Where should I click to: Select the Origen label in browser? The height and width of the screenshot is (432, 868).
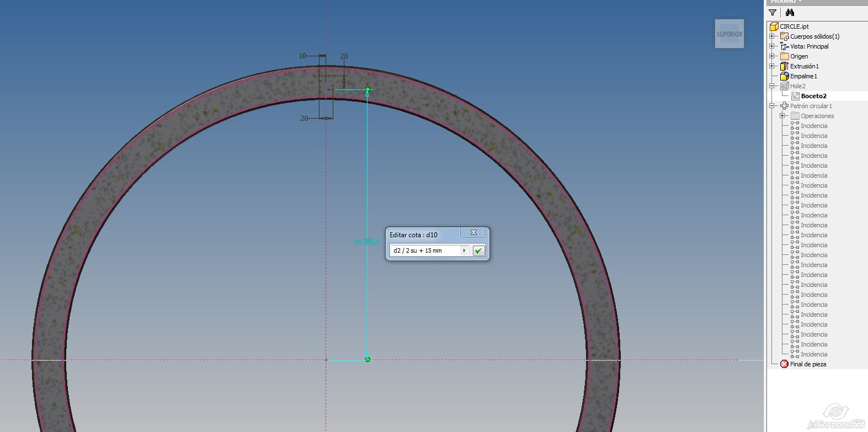tap(799, 56)
